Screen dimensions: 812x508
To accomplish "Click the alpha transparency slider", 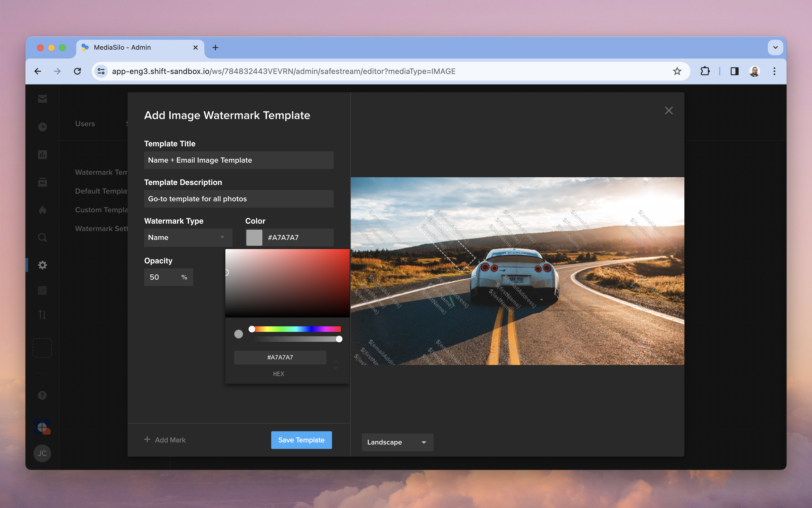I will click(x=296, y=339).
